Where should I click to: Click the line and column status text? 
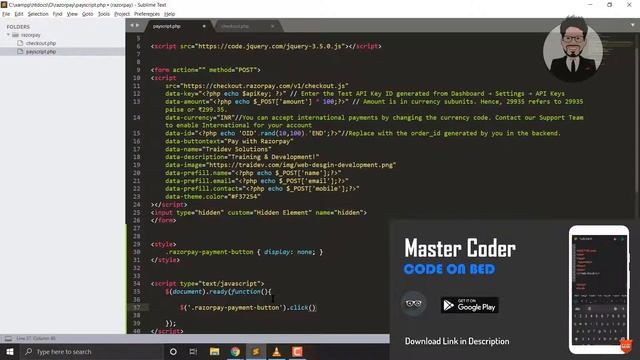point(36,338)
